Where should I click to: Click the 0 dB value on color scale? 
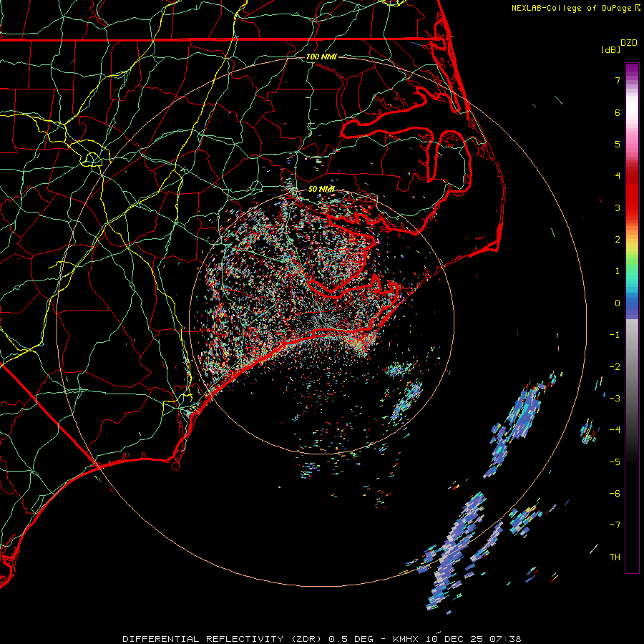coord(618,303)
